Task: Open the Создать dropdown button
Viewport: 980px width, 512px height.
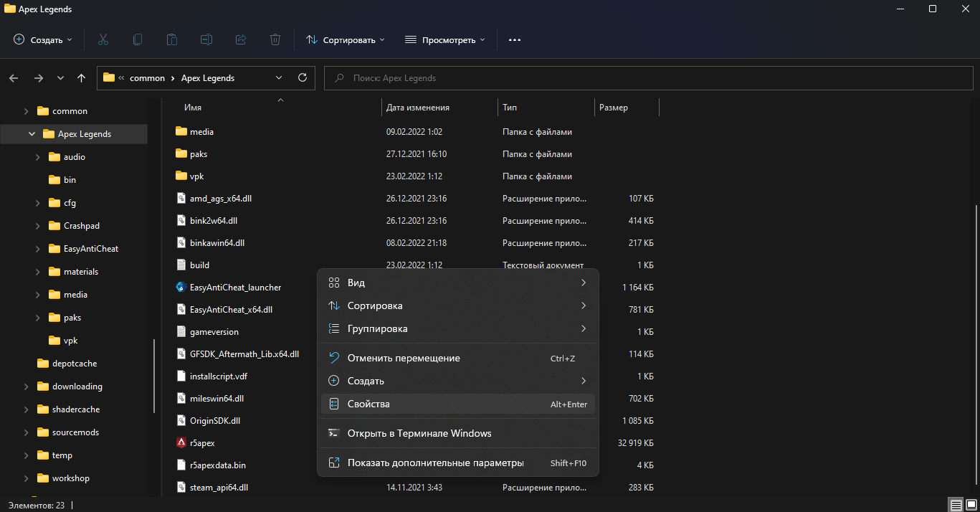Action: (43, 39)
